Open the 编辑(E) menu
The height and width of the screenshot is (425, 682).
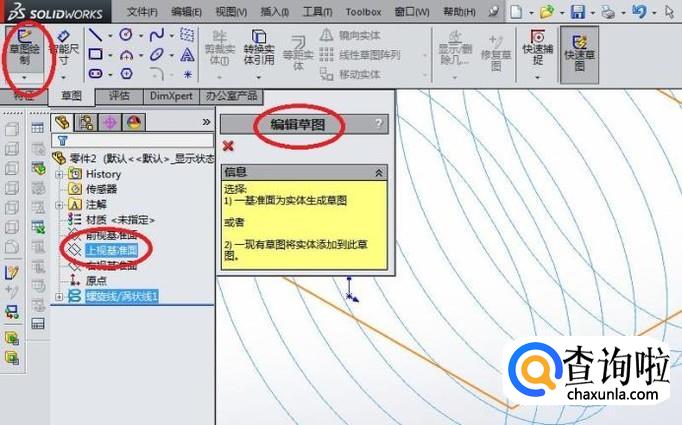(187, 12)
